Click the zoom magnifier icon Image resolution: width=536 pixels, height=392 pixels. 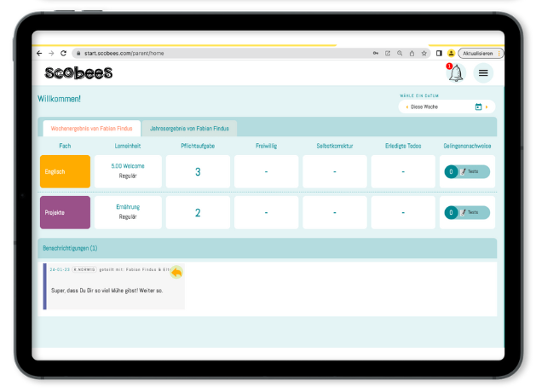(x=400, y=54)
